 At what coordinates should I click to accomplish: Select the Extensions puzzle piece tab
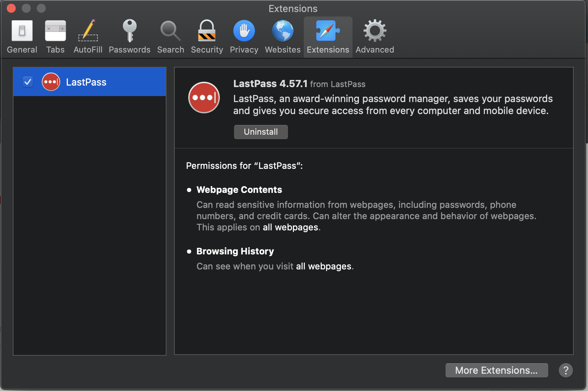click(328, 37)
